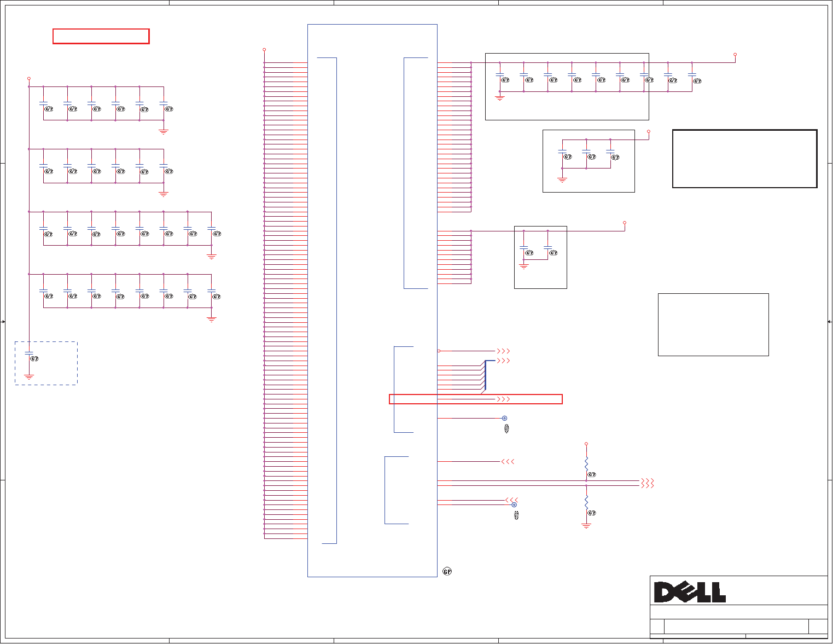Select the pull-up resistor above the signal lines
The width and height of the screenshot is (833, 644).
point(586,465)
